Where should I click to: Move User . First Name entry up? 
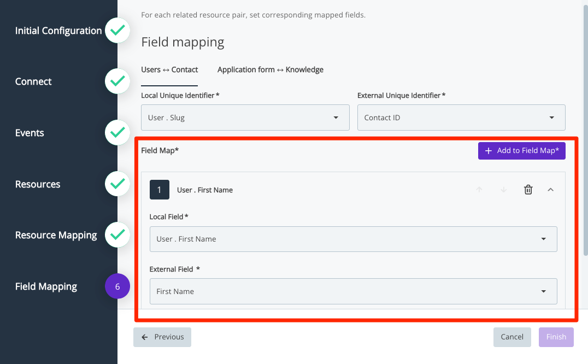479,190
